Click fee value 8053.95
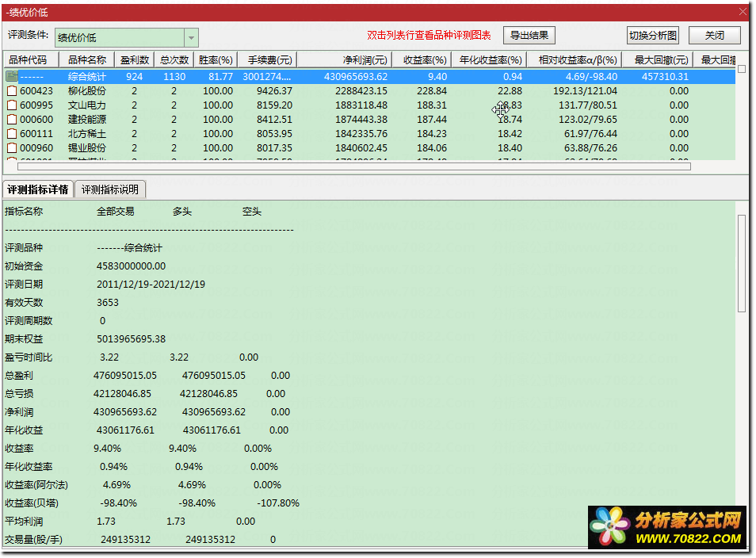 274,134
